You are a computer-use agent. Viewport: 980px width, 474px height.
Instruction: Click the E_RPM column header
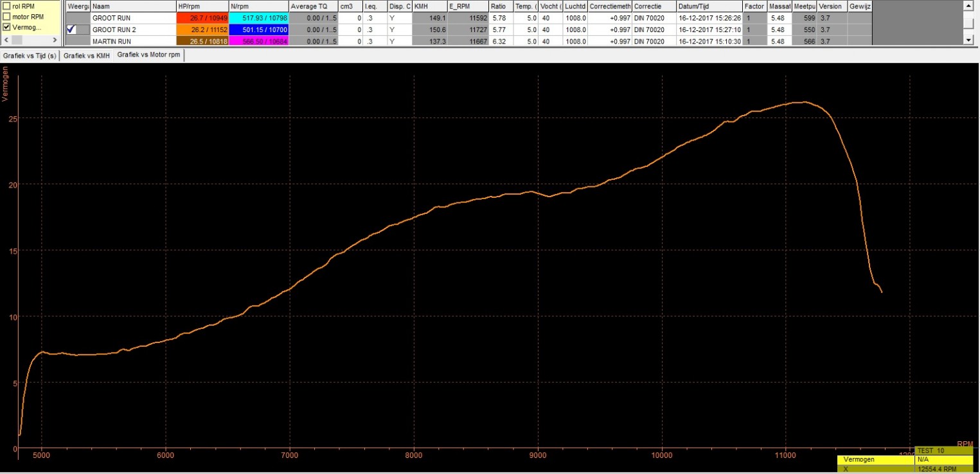pyautogui.click(x=468, y=6)
